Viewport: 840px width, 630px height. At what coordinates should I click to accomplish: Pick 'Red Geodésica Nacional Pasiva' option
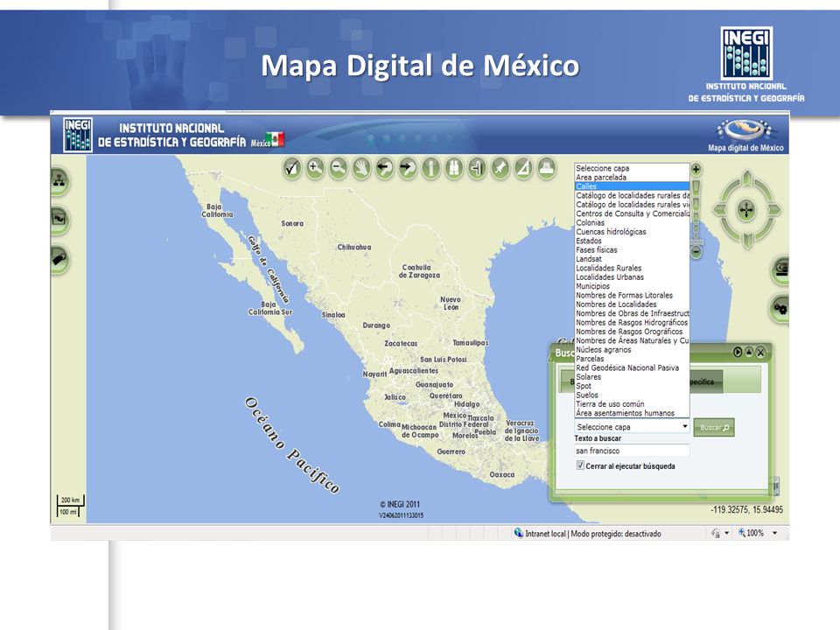(632, 368)
